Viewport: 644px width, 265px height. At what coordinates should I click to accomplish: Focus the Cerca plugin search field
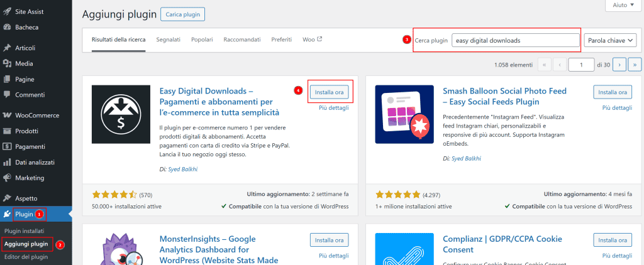[x=516, y=41]
